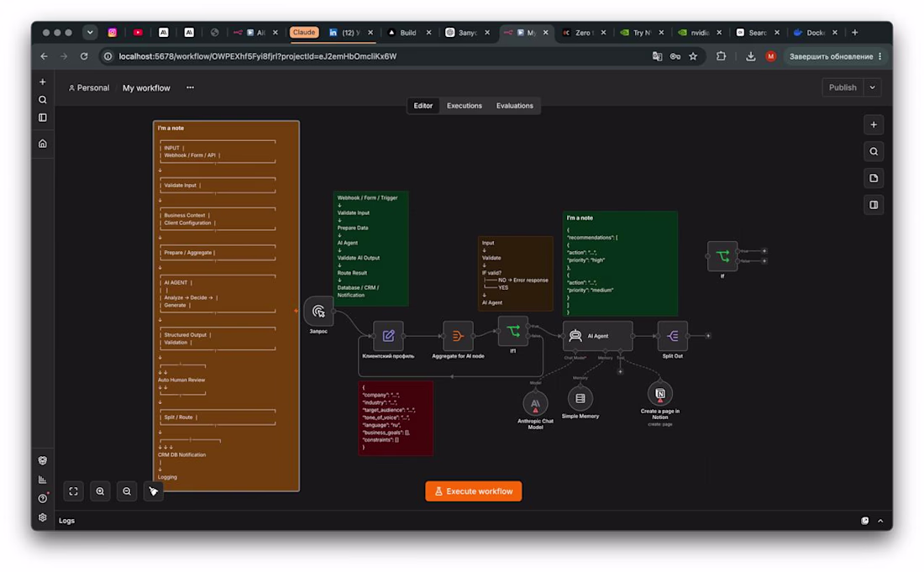Open Chrome downloads icon

pyautogui.click(x=750, y=56)
